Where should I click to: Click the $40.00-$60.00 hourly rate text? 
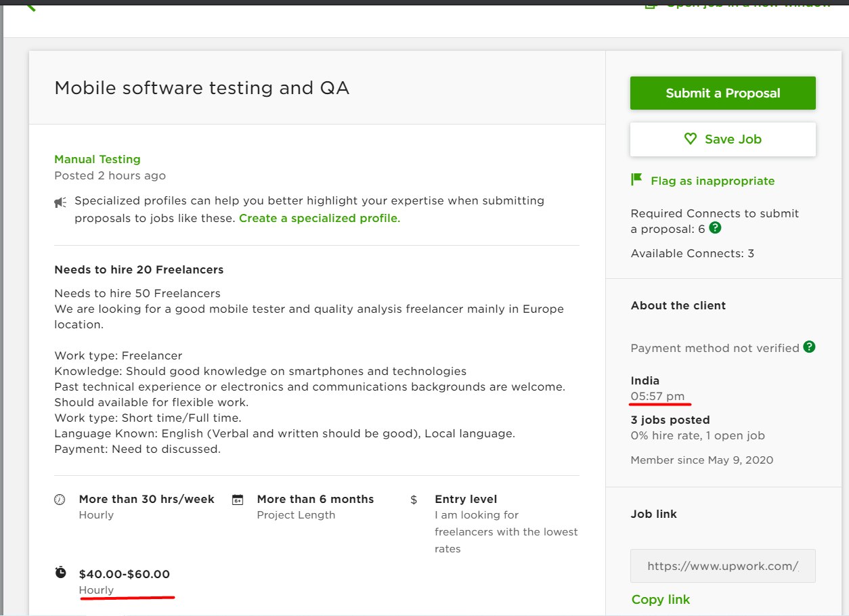(125, 574)
